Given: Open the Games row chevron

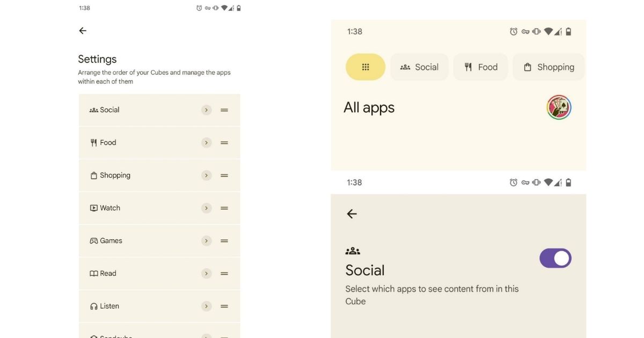Looking at the screenshot, I should coord(207,241).
